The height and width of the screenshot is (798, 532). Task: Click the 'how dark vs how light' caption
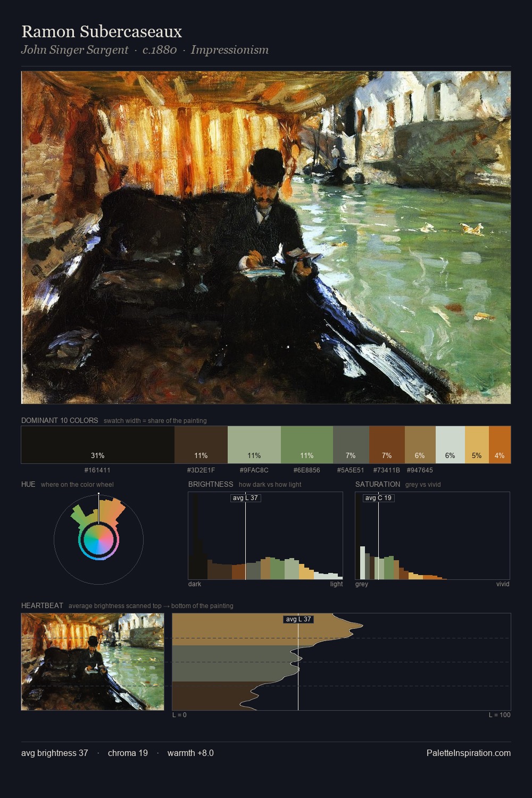point(270,485)
